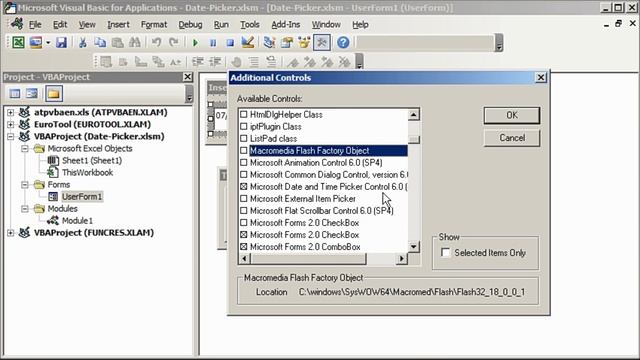Open the Add-Ins menu
The height and width of the screenshot is (360, 640).
click(286, 24)
